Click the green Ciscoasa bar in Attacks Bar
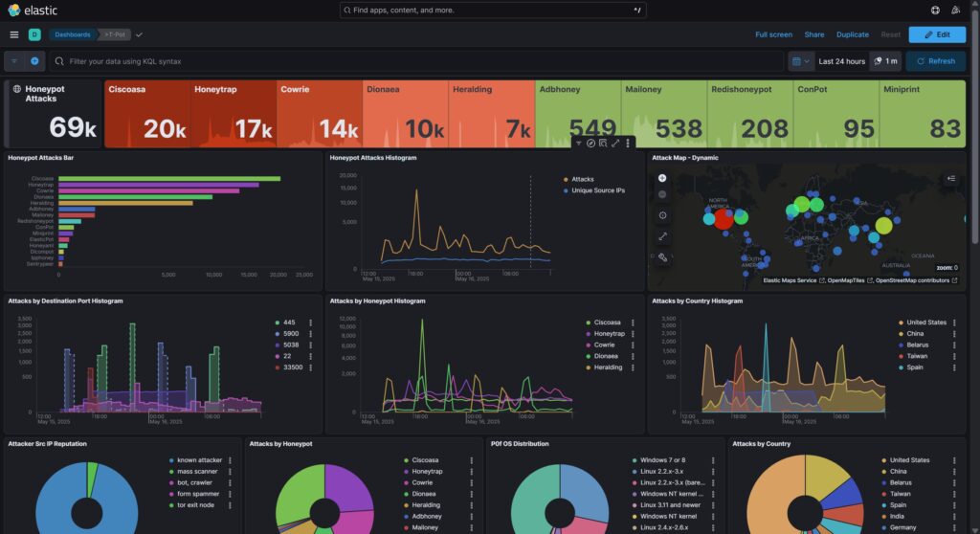The height and width of the screenshot is (534, 980). (x=169, y=179)
